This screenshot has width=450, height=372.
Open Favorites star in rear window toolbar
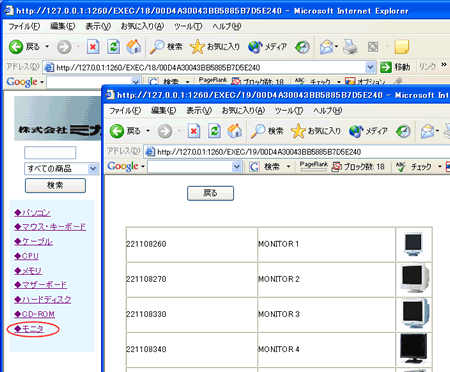(x=197, y=47)
